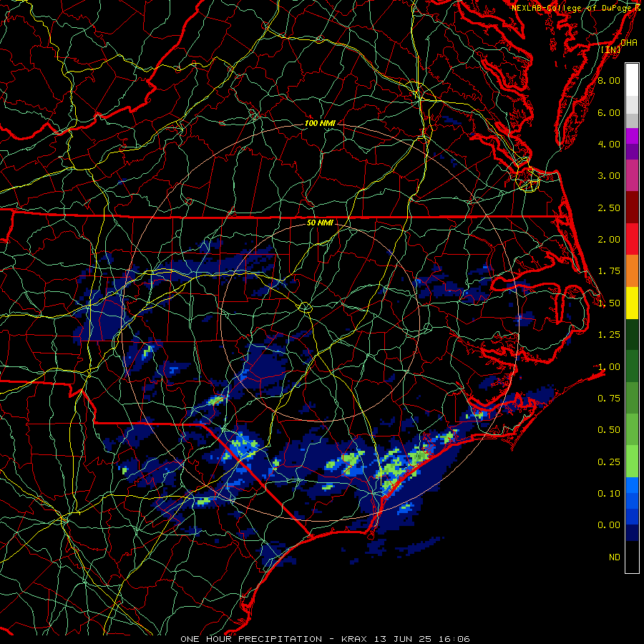Viewport: 644px width, 644px height.
Task: Select the green swatch beside 1.00
Action: [632, 366]
